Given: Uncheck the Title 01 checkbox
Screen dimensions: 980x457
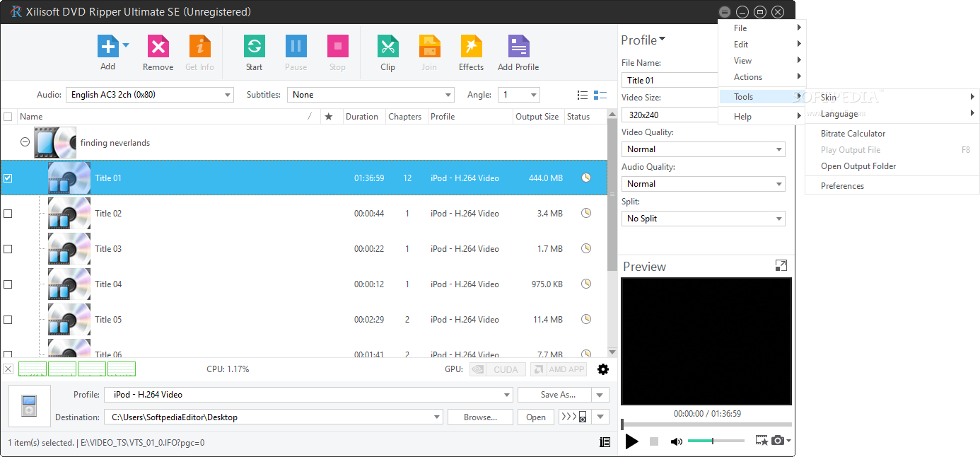Looking at the screenshot, I should [x=8, y=178].
